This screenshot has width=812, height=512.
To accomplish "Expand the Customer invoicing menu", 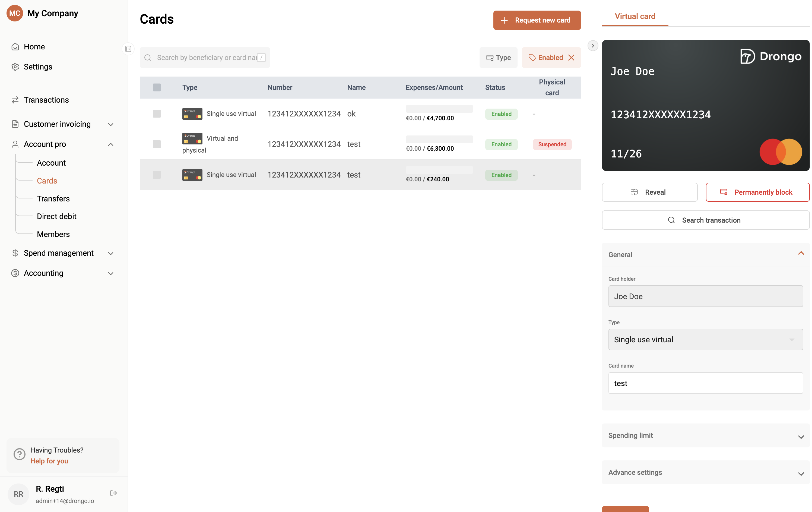I will pos(111,124).
